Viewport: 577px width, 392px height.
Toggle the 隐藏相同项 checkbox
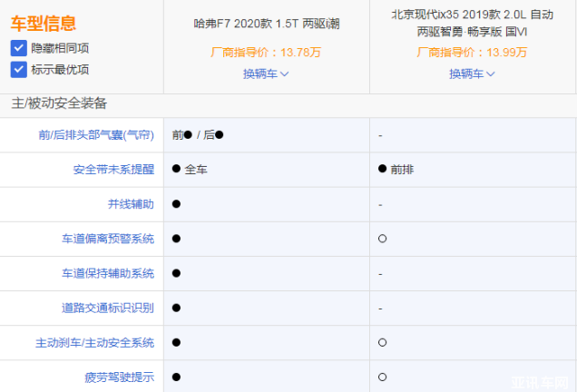pyautogui.click(x=18, y=47)
